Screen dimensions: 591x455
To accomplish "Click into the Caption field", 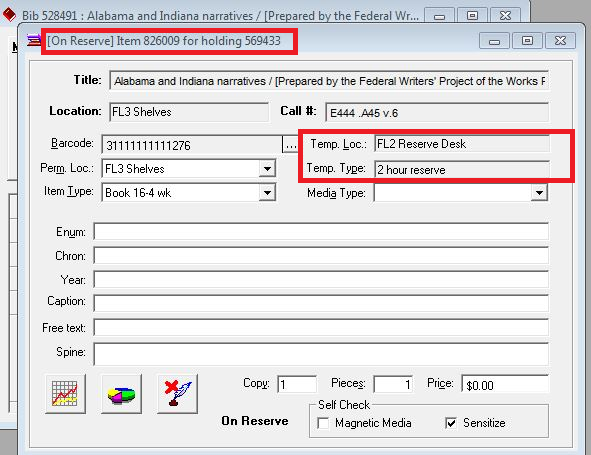I will 321,303.
